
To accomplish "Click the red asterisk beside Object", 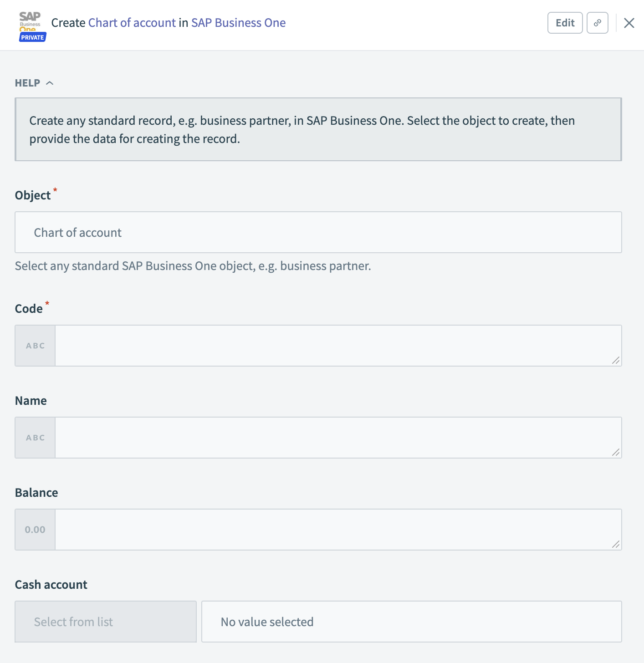I will click(x=55, y=191).
